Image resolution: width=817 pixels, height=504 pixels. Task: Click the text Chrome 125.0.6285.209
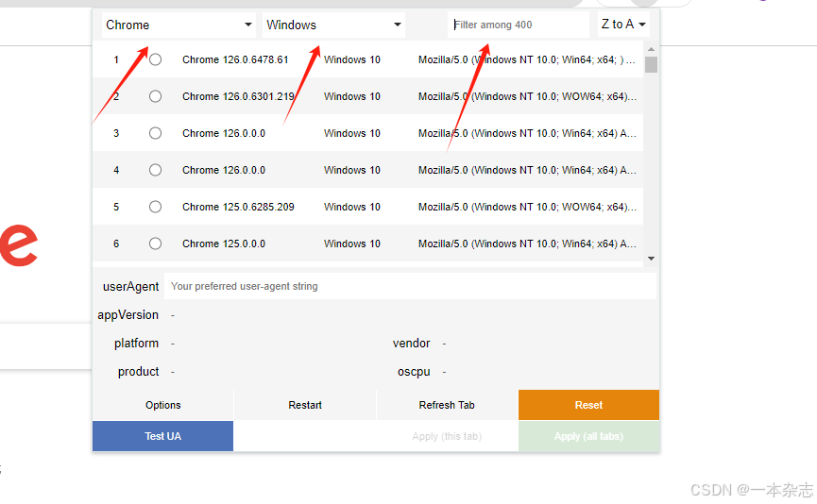coord(238,207)
